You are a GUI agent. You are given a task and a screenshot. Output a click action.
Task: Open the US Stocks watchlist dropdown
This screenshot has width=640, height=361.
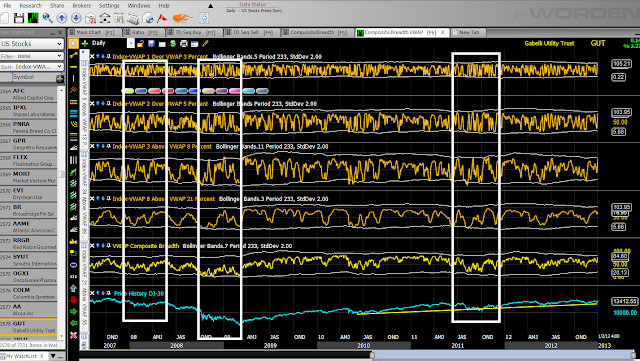[x=32, y=44]
